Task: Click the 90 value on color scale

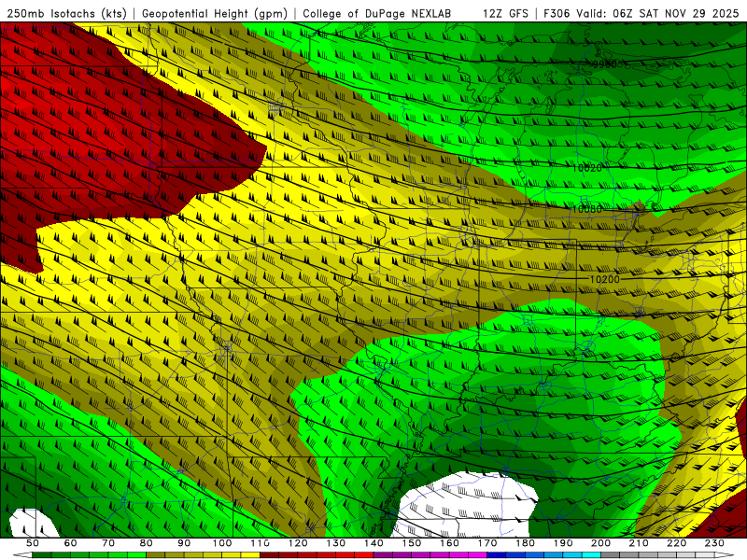Action: click(184, 543)
